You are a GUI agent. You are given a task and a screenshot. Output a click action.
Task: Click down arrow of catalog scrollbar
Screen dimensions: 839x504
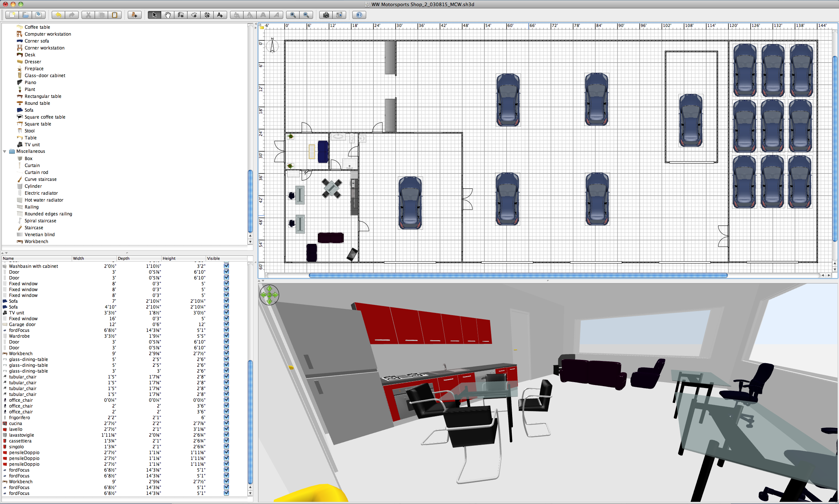click(250, 242)
